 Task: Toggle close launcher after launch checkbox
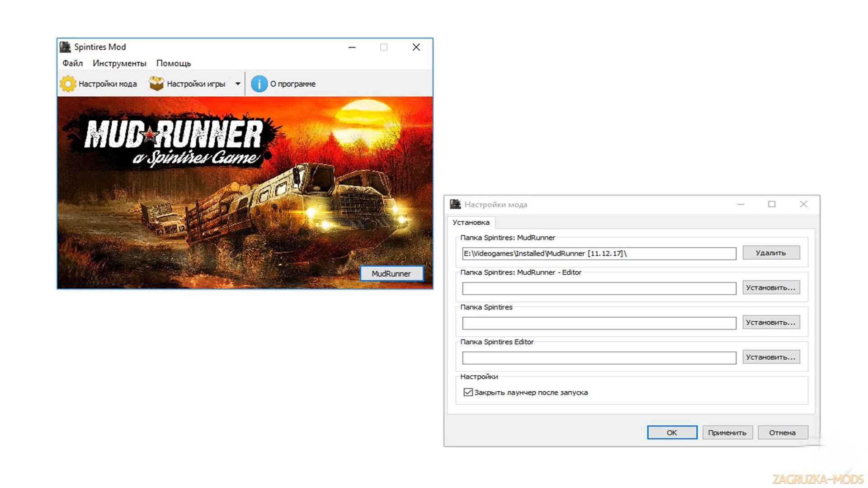point(468,392)
